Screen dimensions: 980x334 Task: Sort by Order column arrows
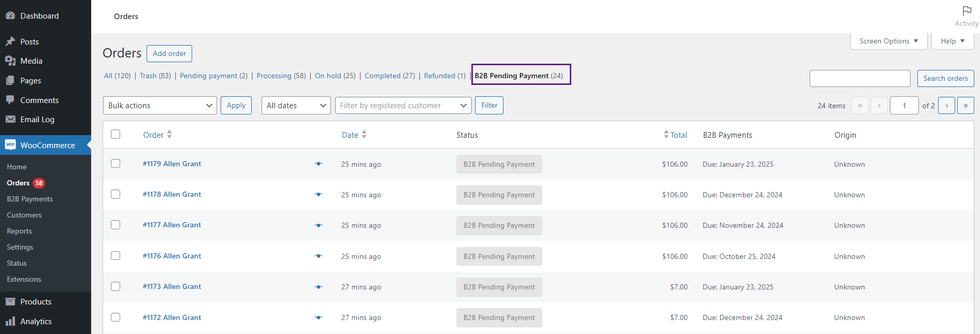pos(169,135)
